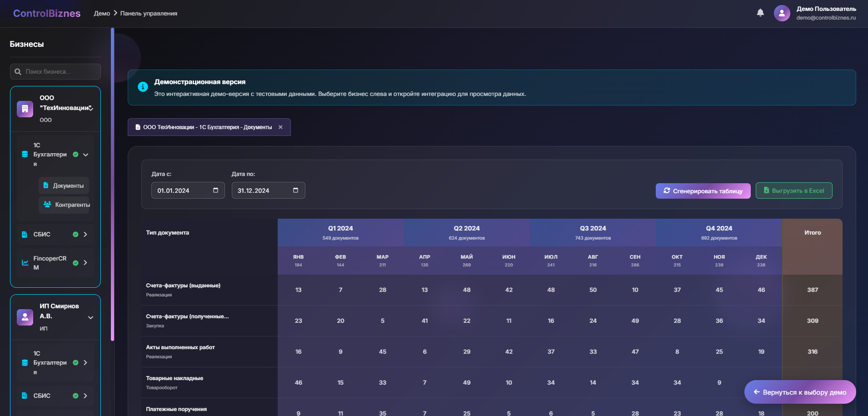Click the ООО ТехИнновации building icon
The width and height of the screenshot is (868, 416).
click(25, 109)
